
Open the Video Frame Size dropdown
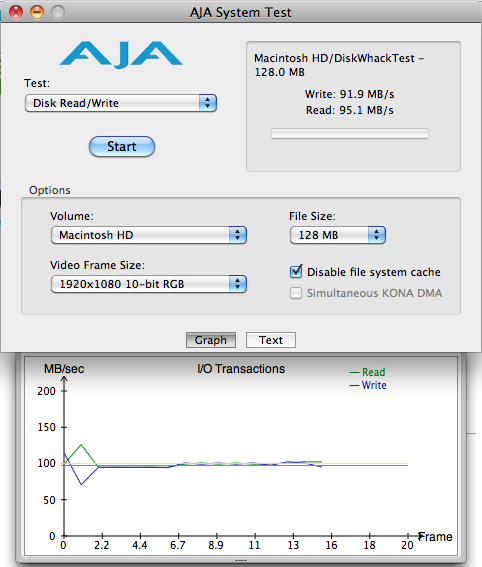coord(149,284)
